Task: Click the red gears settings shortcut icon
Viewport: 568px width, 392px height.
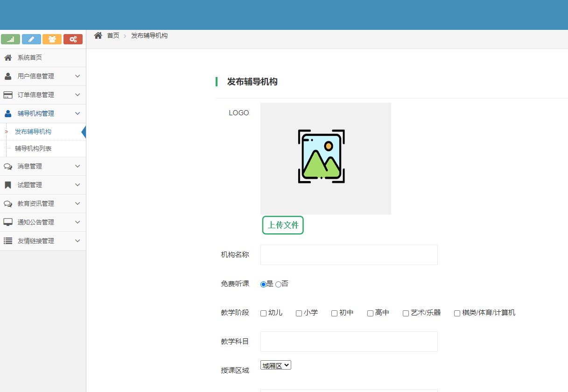Action: point(73,39)
